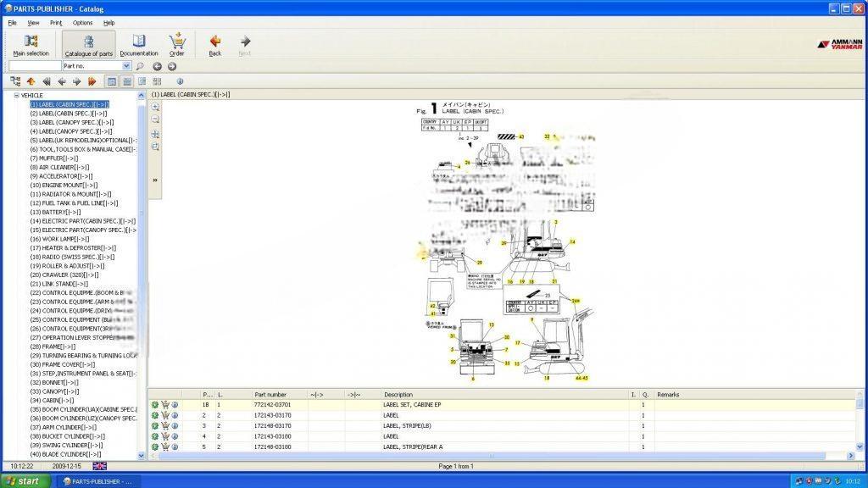Expand the diagram side toolbar chevron
This screenshot has width=868, height=488.
point(155,180)
